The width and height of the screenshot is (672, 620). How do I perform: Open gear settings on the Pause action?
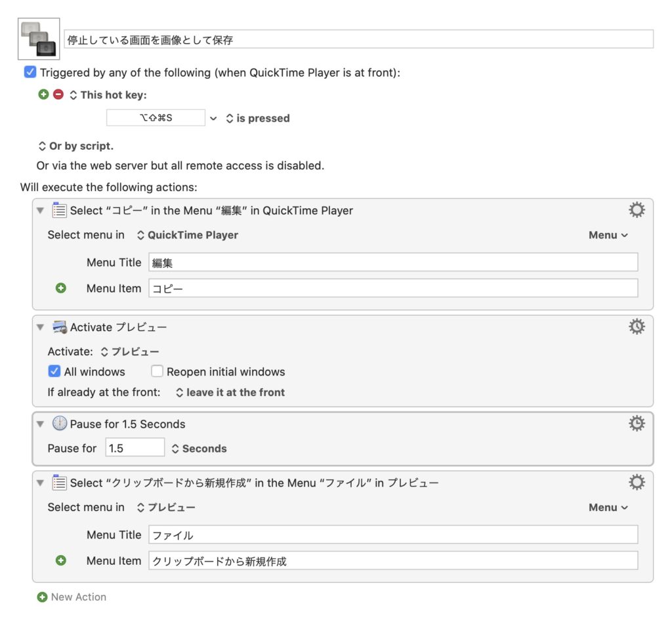pyautogui.click(x=636, y=423)
